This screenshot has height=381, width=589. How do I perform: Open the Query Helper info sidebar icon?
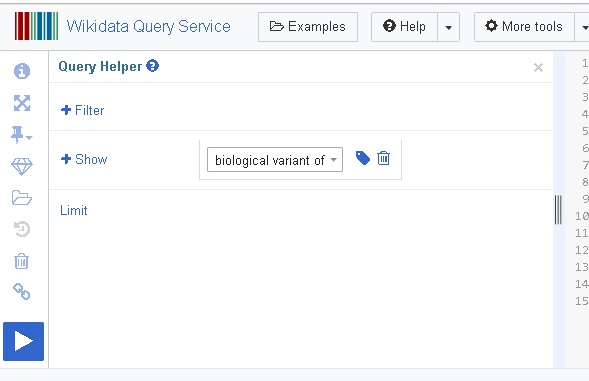point(22,71)
